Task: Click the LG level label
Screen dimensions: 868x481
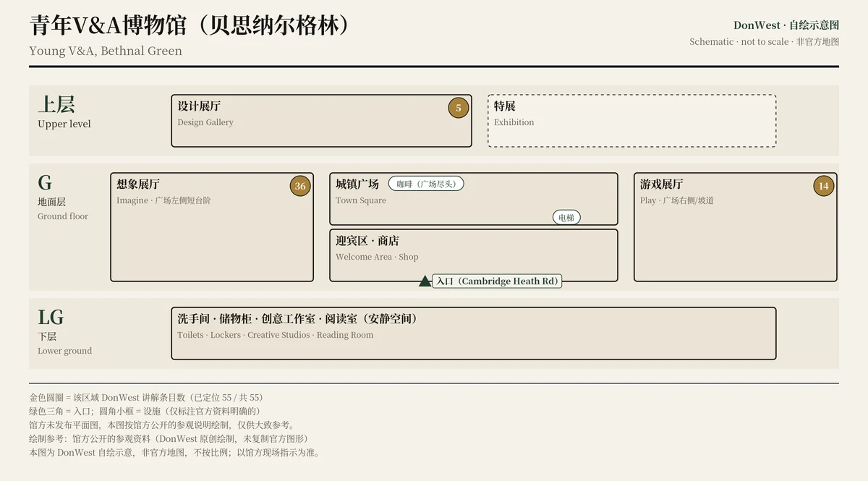Action: 51,318
